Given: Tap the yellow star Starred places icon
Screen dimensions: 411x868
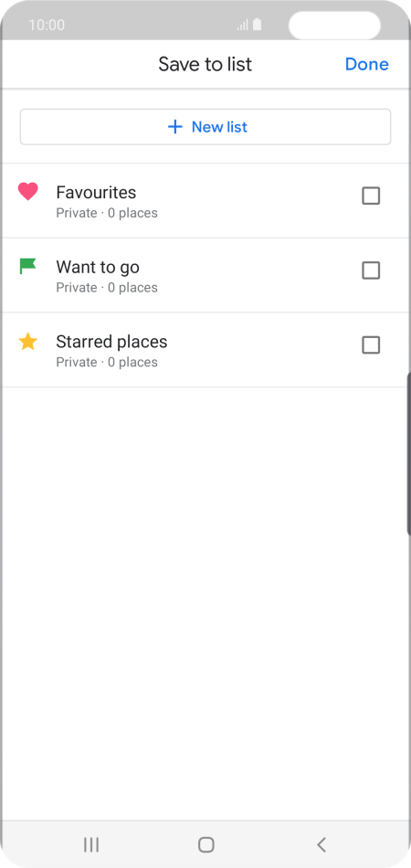Looking at the screenshot, I should tap(27, 342).
